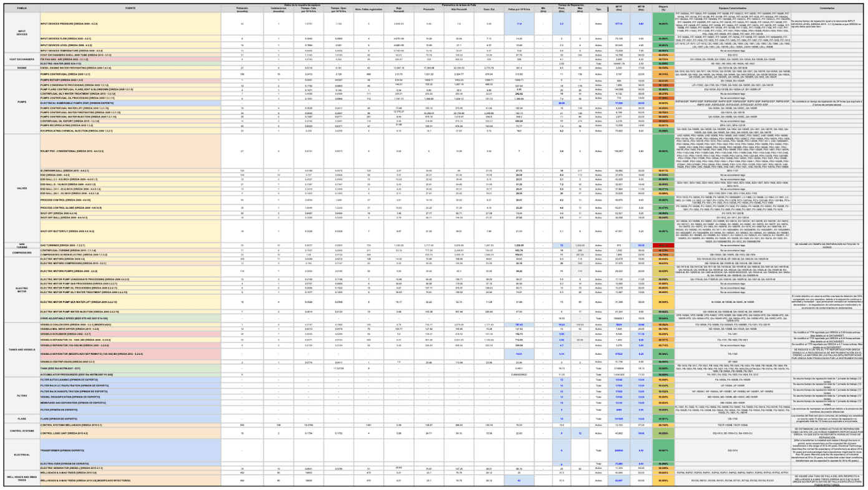The height and width of the screenshot is (490, 868).
Task: Select the ELECTRIC MOTOR PUMP SEA WATER LIFT cell
Action: (130, 302)
